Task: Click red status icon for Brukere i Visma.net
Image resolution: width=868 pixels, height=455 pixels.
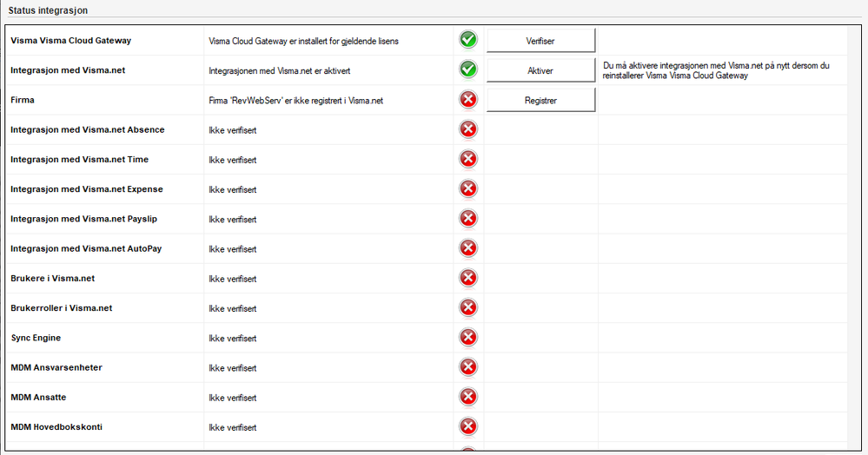Action: point(468,279)
